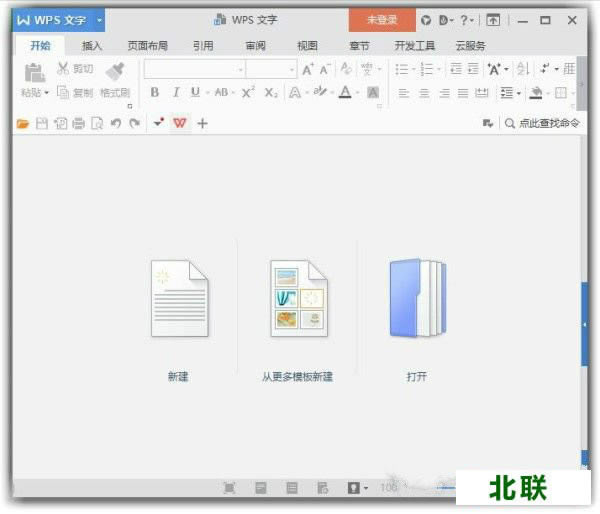This screenshot has width=600, height=514.
Task: Increase font size with A+ icon
Action: 308,69
